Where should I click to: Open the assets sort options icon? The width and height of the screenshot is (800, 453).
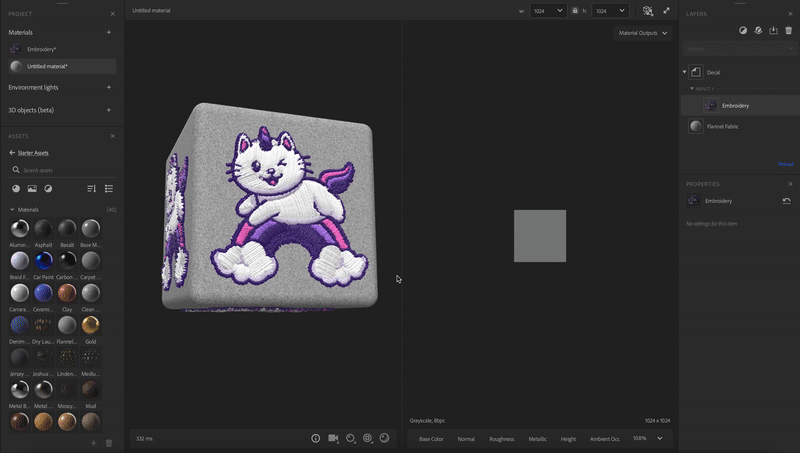pyautogui.click(x=92, y=189)
